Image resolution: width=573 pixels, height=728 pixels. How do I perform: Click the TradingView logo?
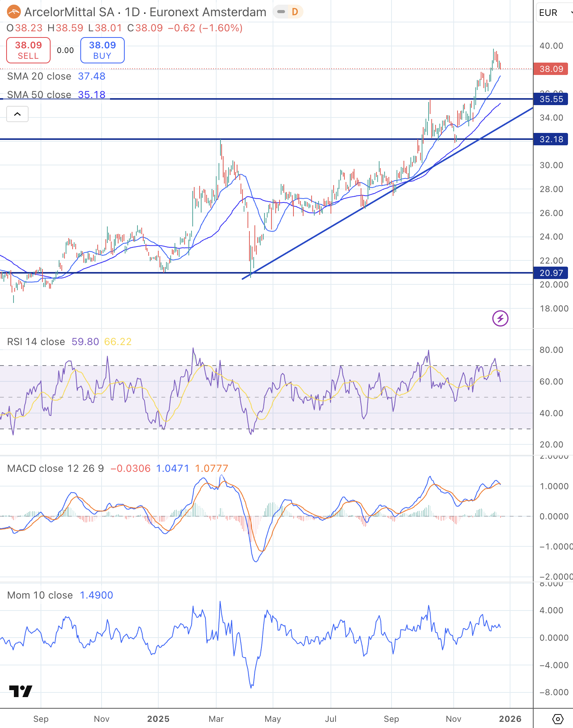click(20, 691)
